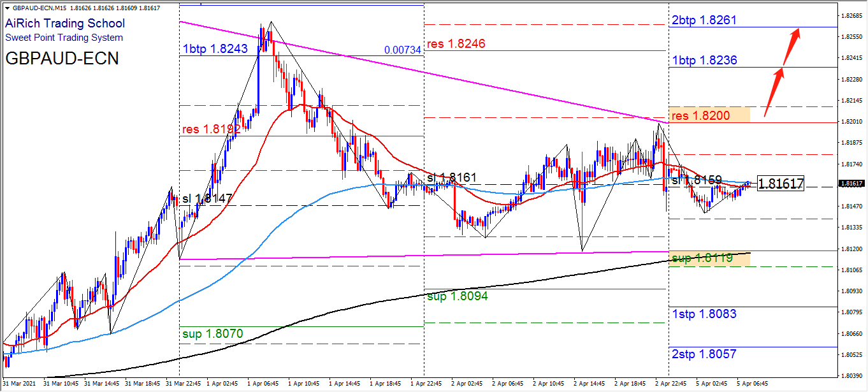Select the 0.00734 range value label

tap(403, 50)
